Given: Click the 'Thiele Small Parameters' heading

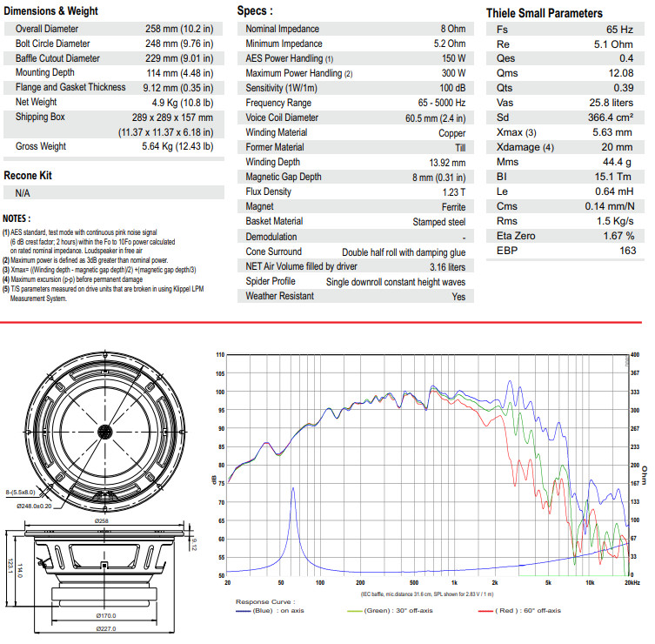Looking at the screenshot, I should point(545,13).
